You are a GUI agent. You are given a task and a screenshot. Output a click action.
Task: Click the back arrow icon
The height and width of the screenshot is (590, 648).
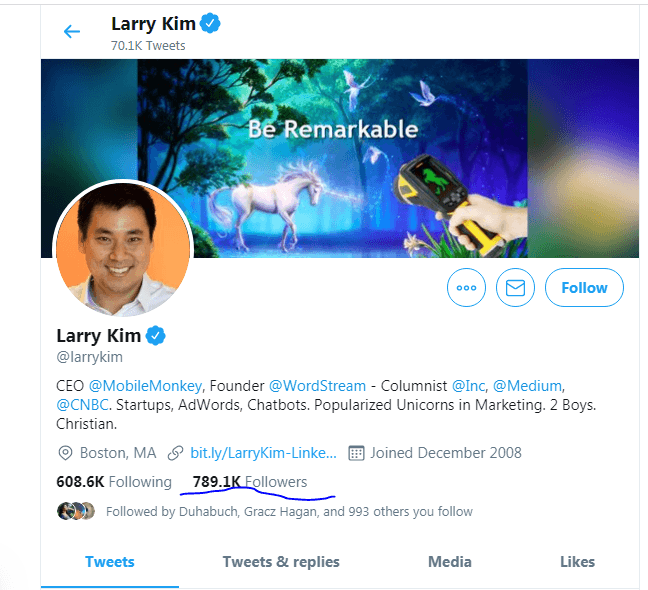pyautogui.click(x=72, y=31)
